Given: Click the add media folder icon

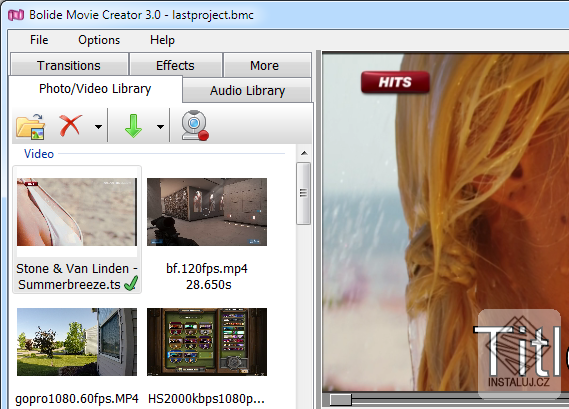Looking at the screenshot, I should point(30,126).
